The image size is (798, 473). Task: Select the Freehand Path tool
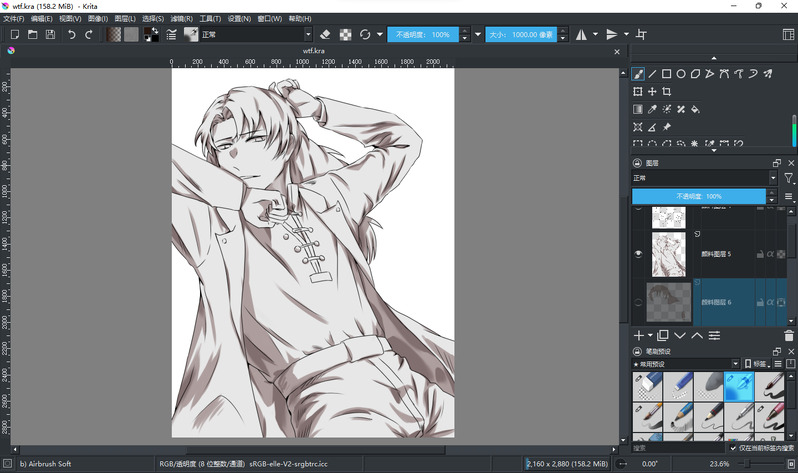pyautogui.click(x=738, y=74)
